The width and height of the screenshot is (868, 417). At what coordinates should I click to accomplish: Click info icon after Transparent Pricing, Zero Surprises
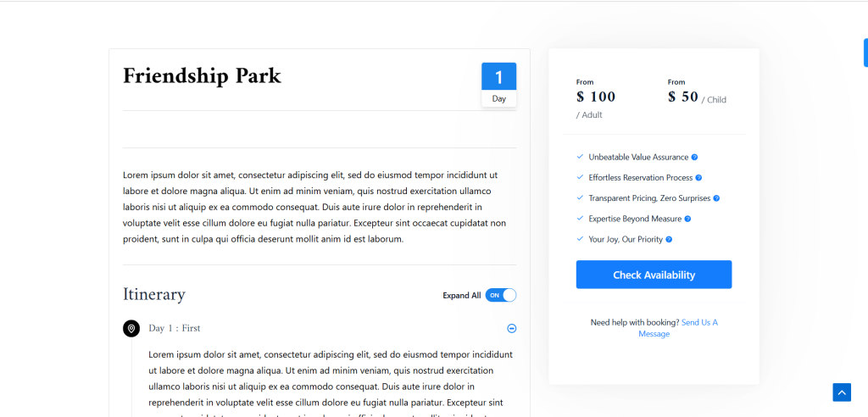pyautogui.click(x=716, y=198)
